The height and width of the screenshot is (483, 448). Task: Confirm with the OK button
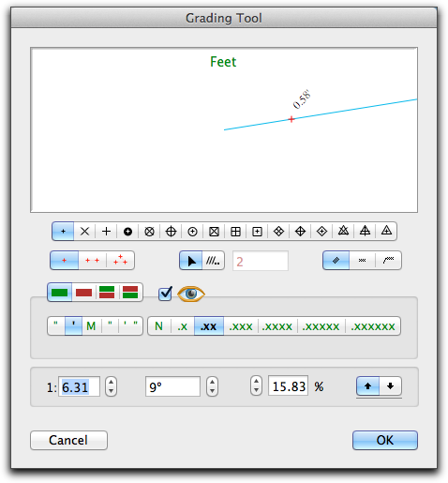click(385, 440)
